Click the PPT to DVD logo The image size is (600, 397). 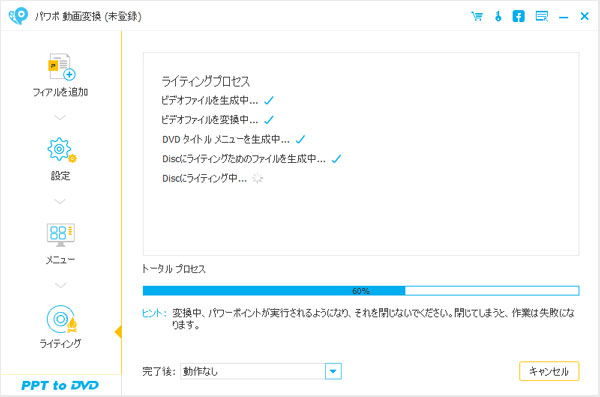(60, 385)
